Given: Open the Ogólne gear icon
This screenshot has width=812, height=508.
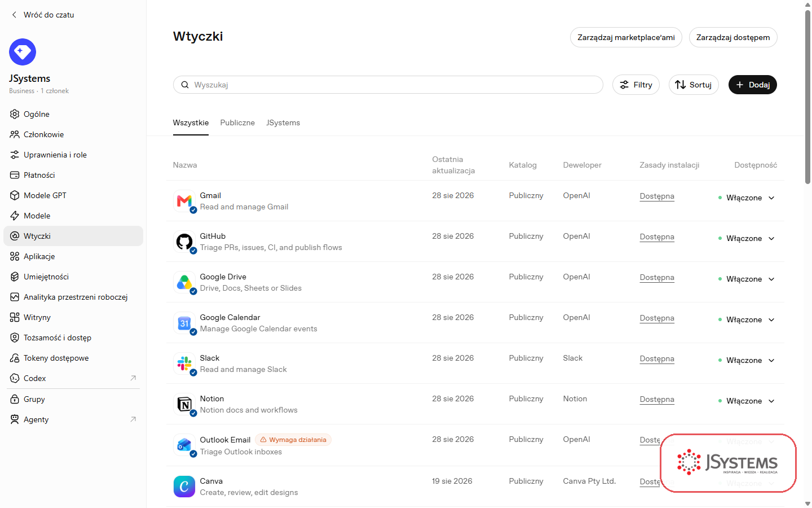Looking at the screenshot, I should click(15, 114).
